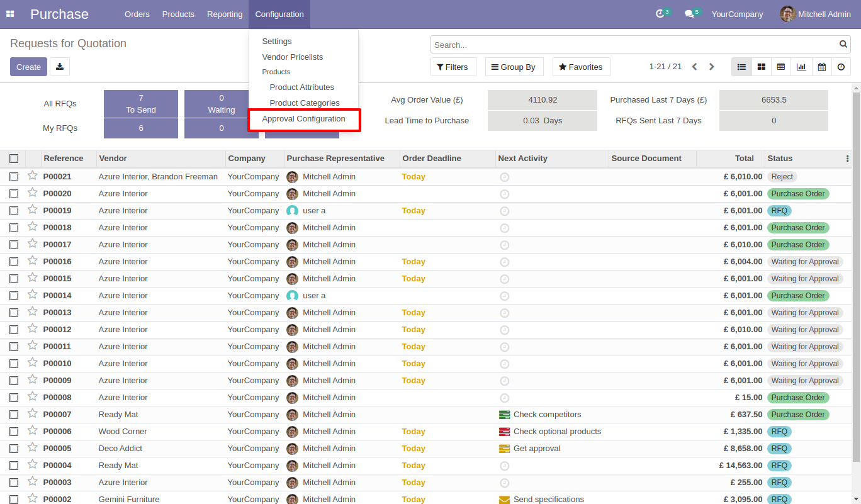Star the P00021 row as favorite
861x504 pixels.
[33, 176]
